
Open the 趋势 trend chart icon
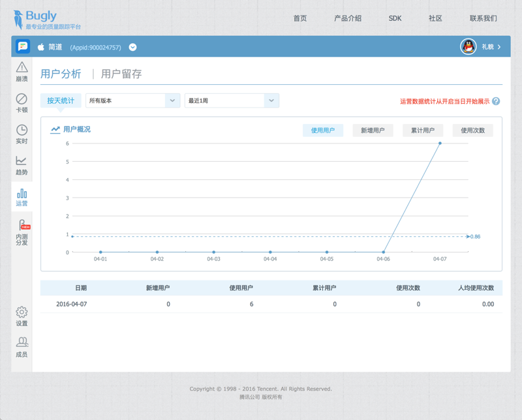22,160
